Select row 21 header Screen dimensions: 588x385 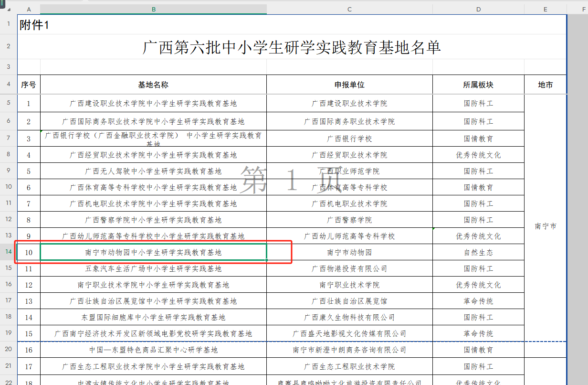click(x=9, y=366)
